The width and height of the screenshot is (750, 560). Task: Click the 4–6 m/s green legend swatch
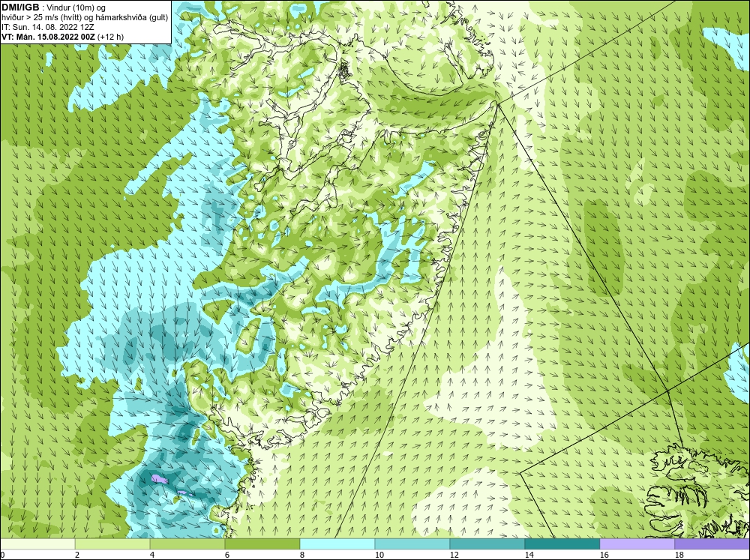[187, 544]
